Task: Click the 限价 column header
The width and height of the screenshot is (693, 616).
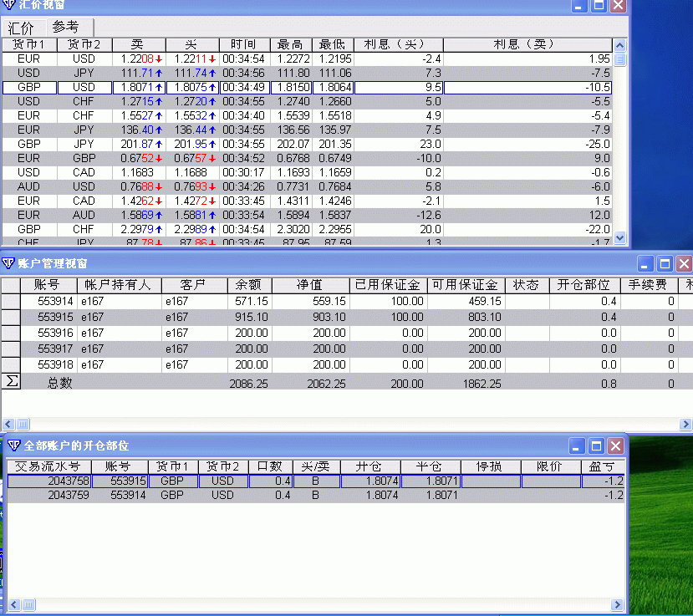Action: [551, 466]
